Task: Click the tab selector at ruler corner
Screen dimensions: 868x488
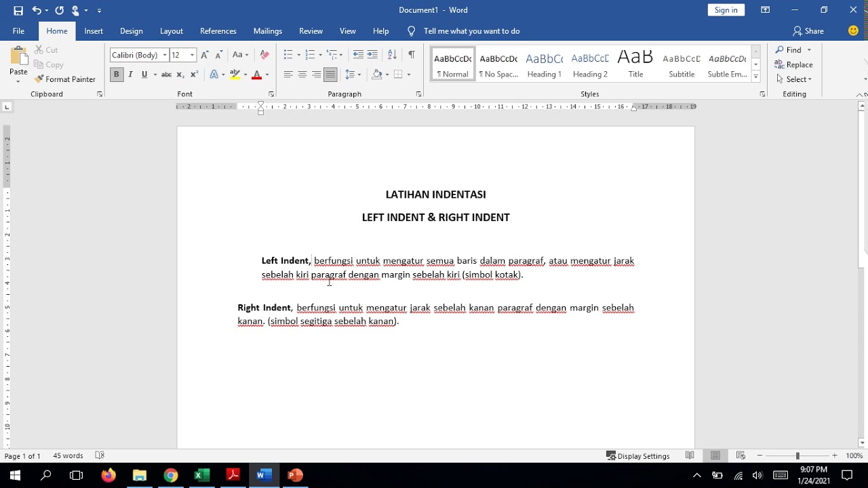Action: pos(7,106)
